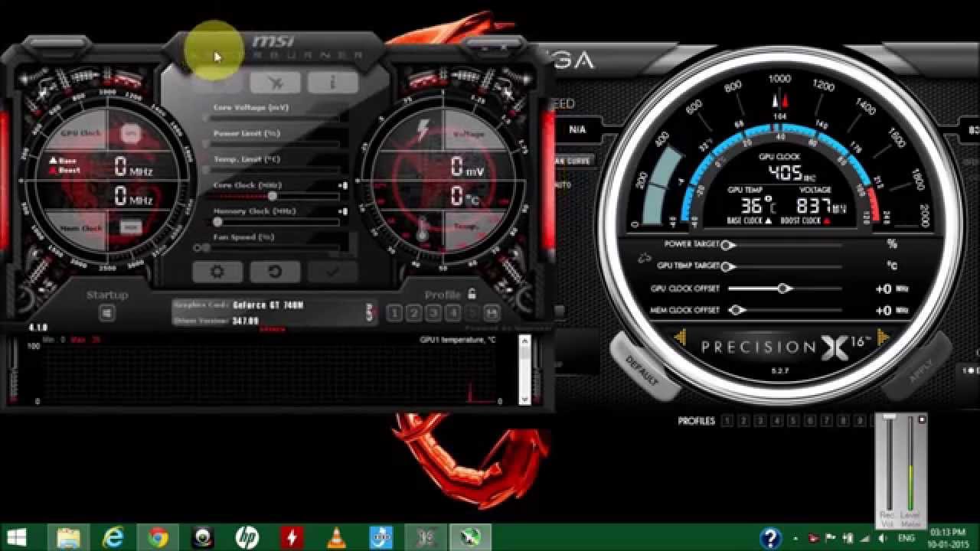Screen dimensions: 980x551
Task: Click the blue help question mark tray icon
Action: 770,537
